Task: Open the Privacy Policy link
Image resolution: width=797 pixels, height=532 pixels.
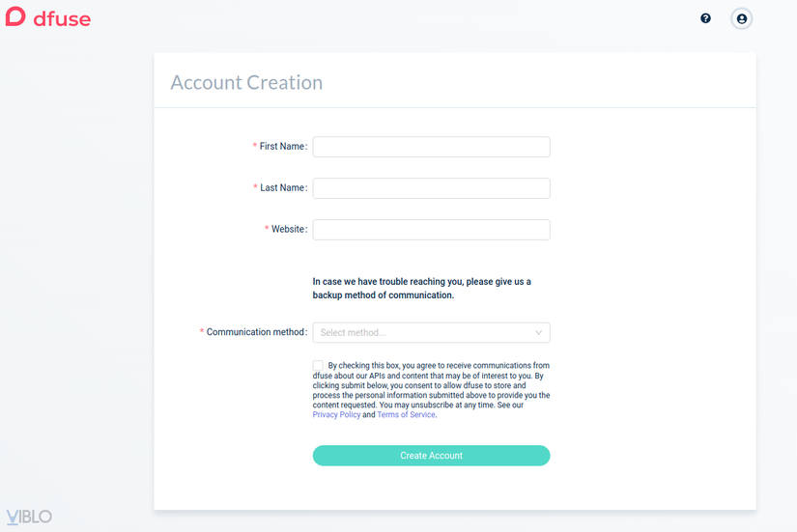Action: pos(336,415)
